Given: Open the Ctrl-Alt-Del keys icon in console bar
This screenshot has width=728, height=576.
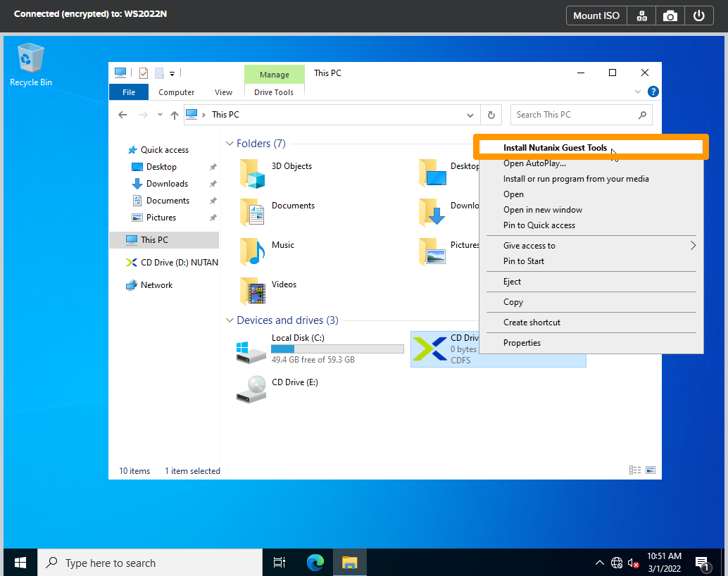Looking at the screenshot, I should (641, 15).
